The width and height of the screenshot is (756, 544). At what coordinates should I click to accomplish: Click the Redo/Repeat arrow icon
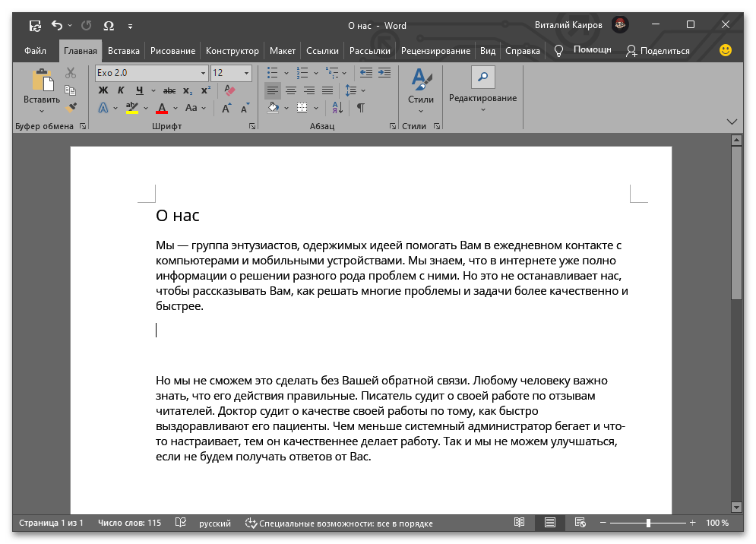click(87, 25)
